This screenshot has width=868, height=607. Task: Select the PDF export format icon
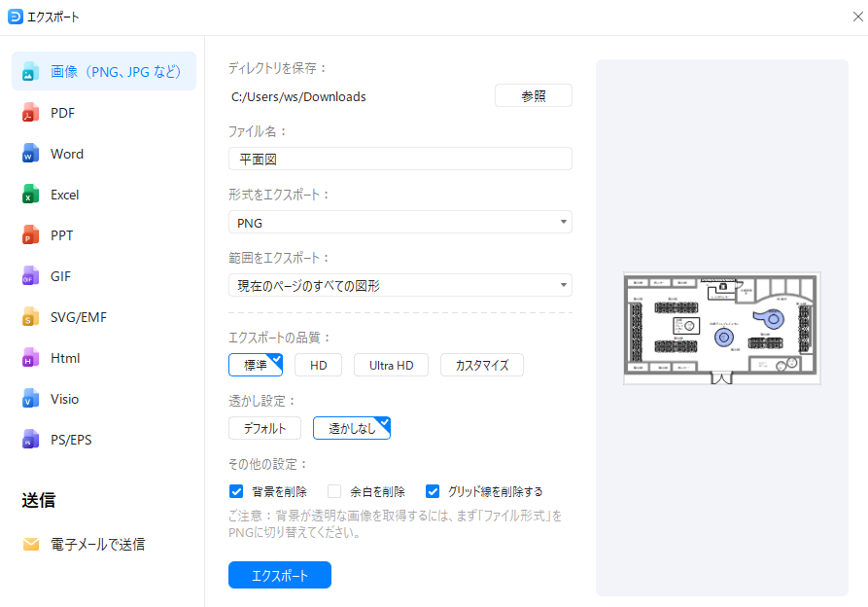pyautogui.click(x=32, y=113)
